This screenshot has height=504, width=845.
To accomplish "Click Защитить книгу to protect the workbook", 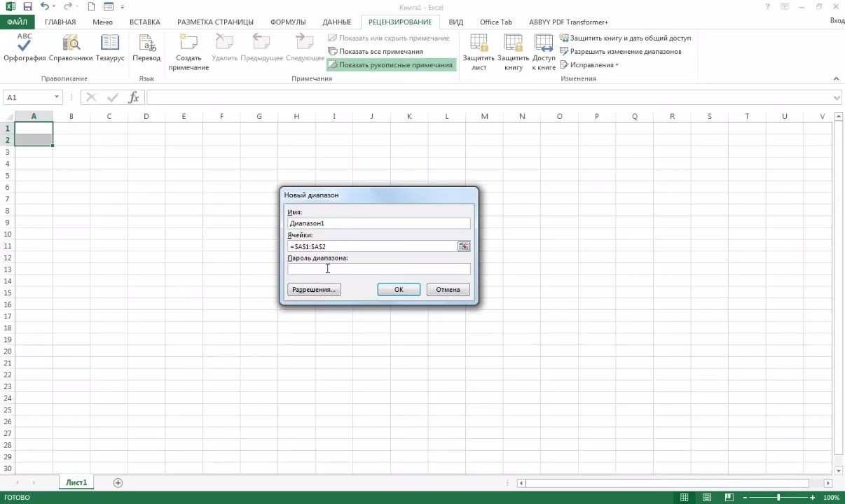I will 512,52.
